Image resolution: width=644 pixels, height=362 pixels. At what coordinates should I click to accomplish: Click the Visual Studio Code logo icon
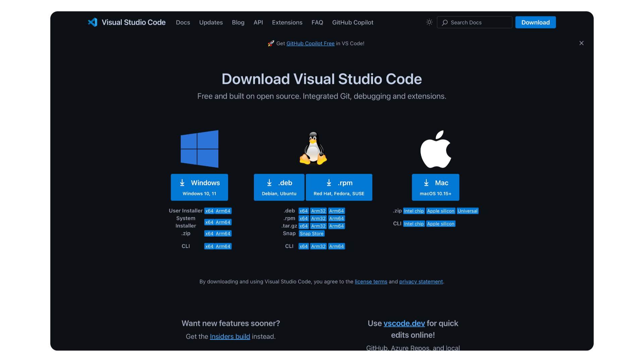tap(93, 22)
